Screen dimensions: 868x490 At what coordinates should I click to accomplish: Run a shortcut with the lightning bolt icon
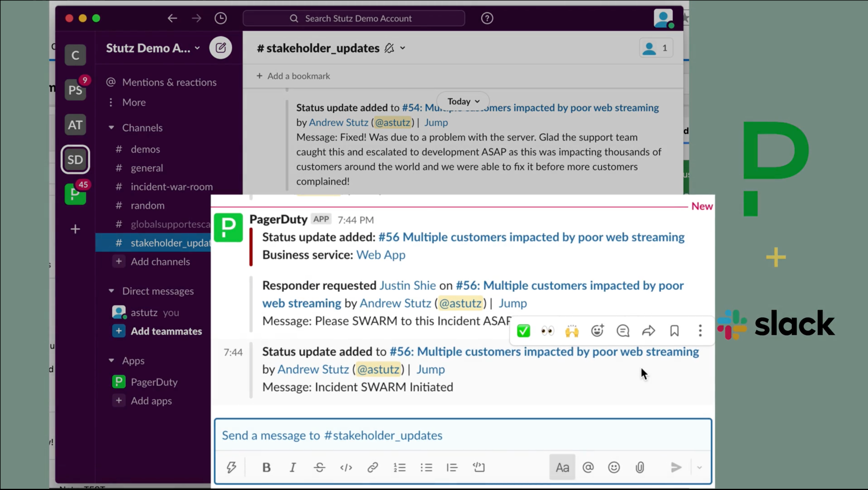231,467
